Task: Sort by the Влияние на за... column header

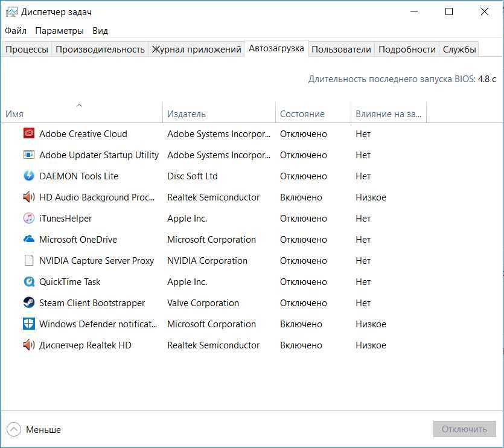Action: pyautogui.click(x=389, y=112)
